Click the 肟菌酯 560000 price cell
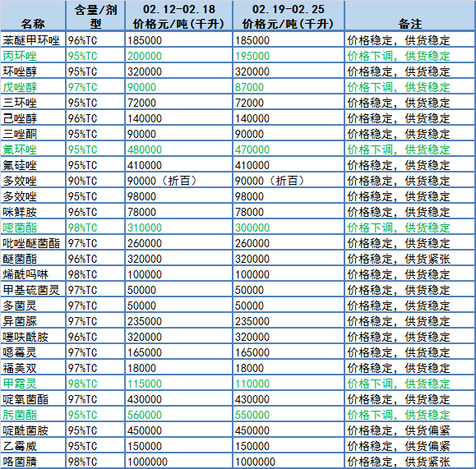The height and width of the screenshot is (469, 476). pyautogui.click(x=178, y=415)
